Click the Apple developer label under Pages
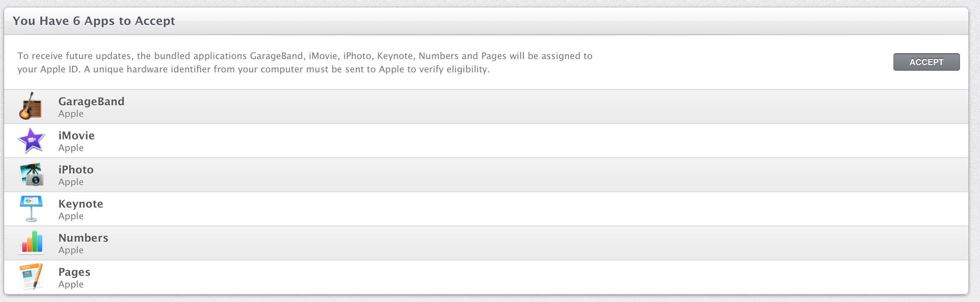This screenshot has width=980, height=302. pyautogui.click(x=71, y=285)
